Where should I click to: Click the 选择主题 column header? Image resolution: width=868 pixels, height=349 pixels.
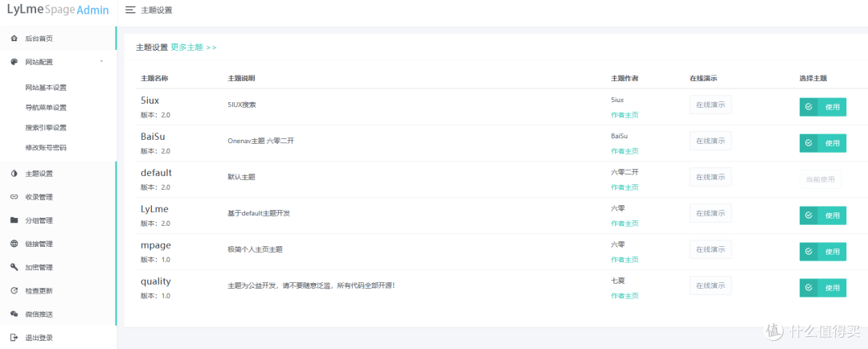pyautogui.click(x=813, y=78)
